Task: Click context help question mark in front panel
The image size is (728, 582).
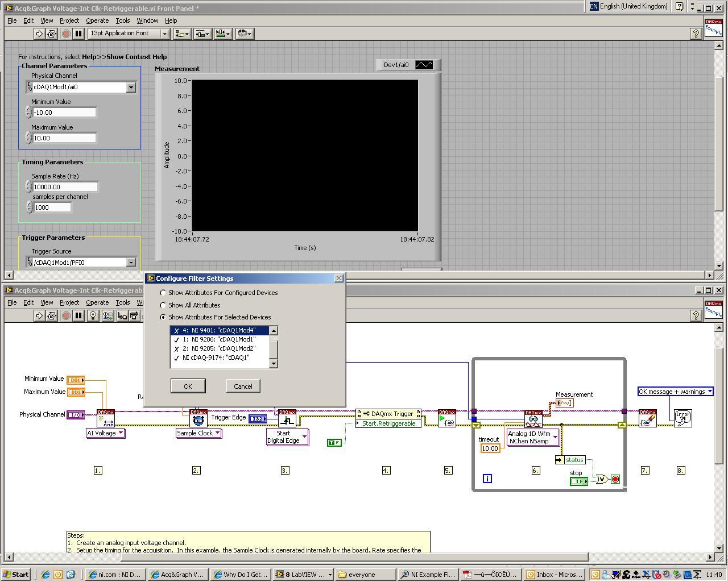Action: [x=696, y=34]
